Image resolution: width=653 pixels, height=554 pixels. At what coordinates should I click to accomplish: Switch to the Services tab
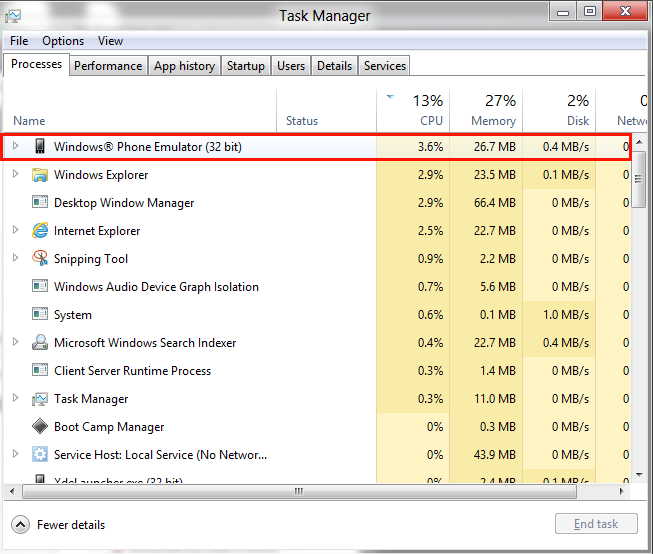384,66
